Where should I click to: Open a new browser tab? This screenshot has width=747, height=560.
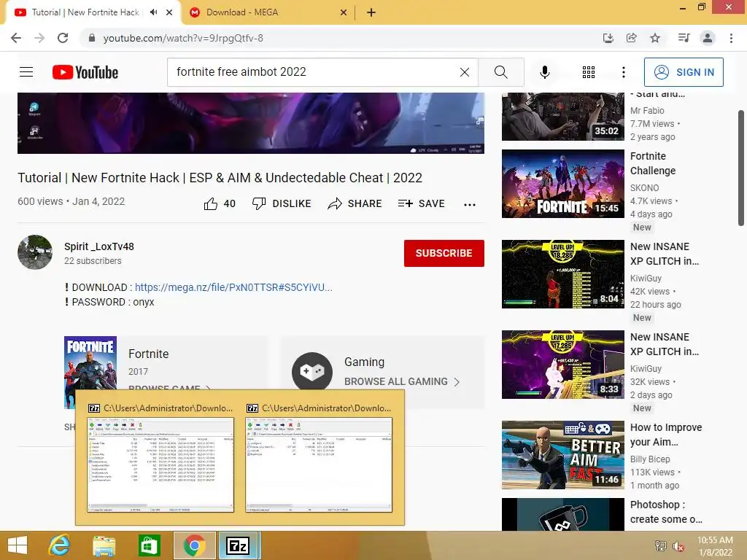pos(371,12)
